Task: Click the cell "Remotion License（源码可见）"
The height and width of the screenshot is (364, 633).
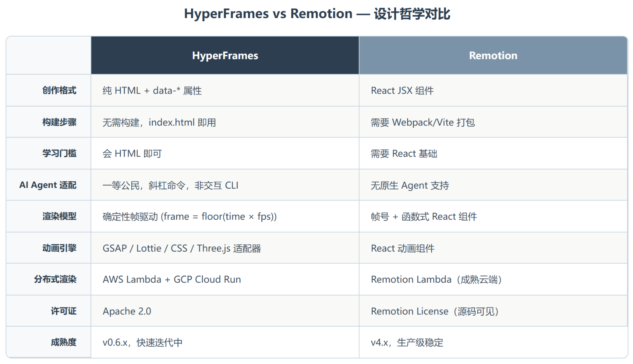Action: tap(493, 311)
